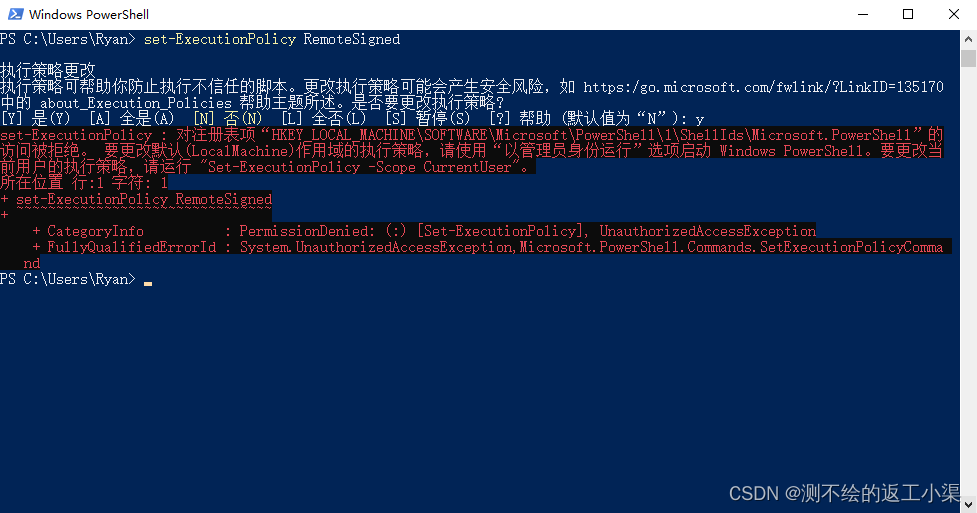
Task: Maximize the Windows PowerShell window
Action: (x=908, y=14)
